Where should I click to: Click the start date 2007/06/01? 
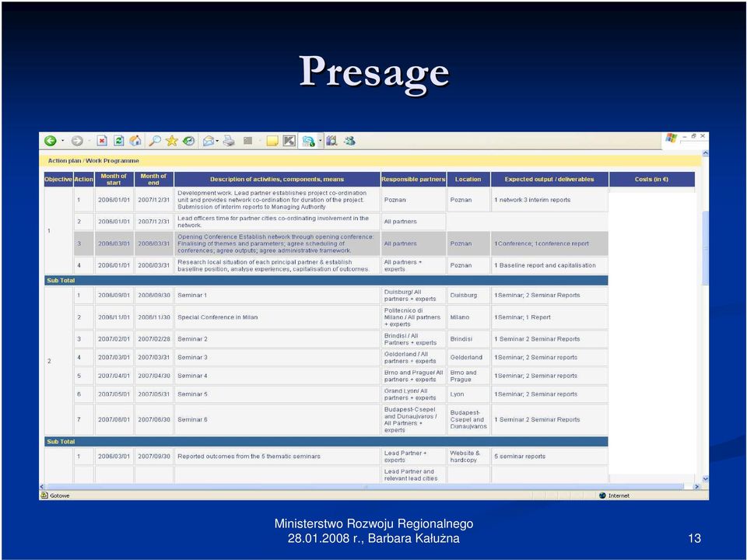114,419
